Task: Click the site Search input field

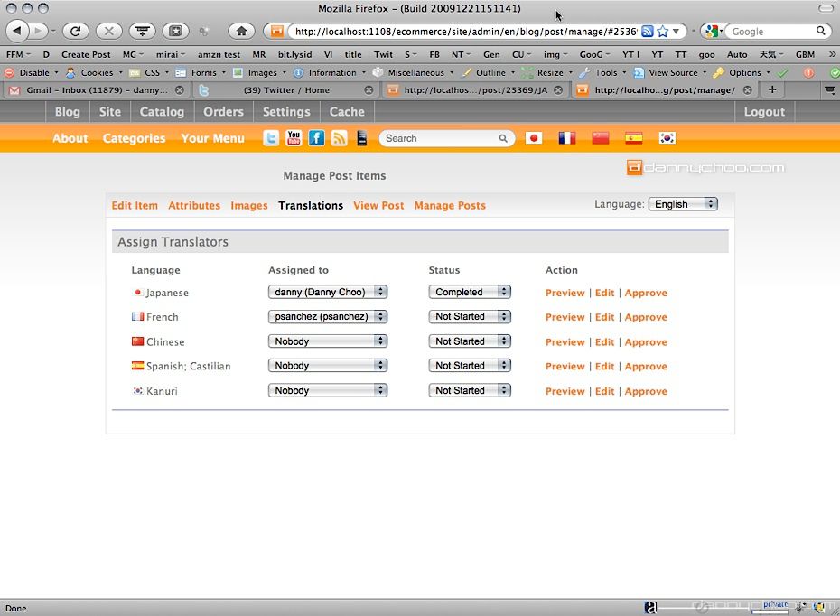Action: [x=440, y=138]
